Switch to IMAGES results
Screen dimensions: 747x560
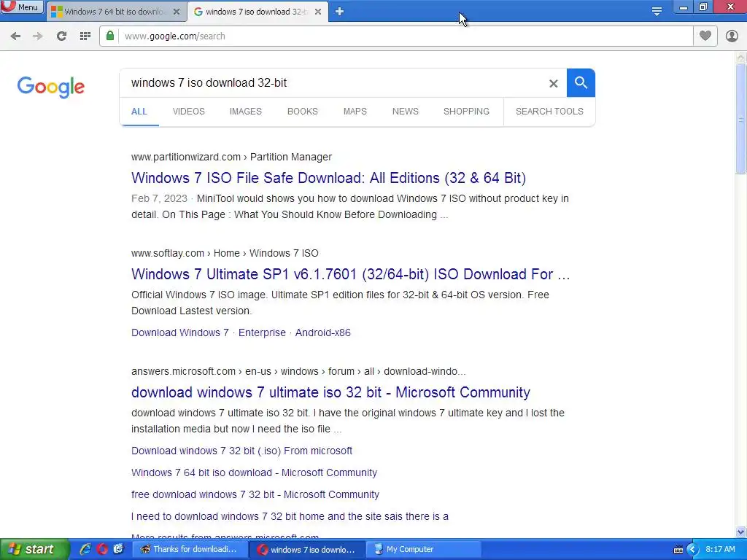pyautogui.click(x=246, y=112)
